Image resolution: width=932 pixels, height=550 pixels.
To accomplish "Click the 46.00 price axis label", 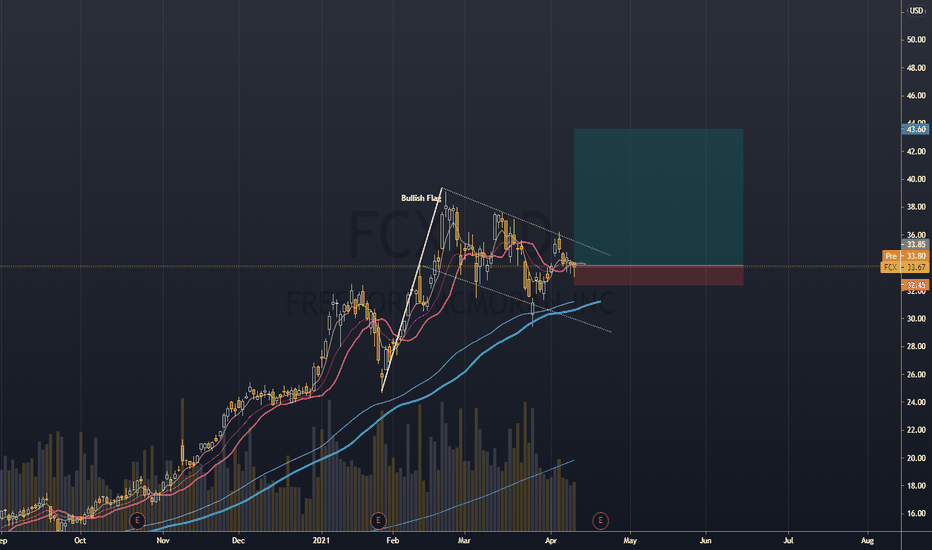I will pyautogui.click(x=916, y=95).
